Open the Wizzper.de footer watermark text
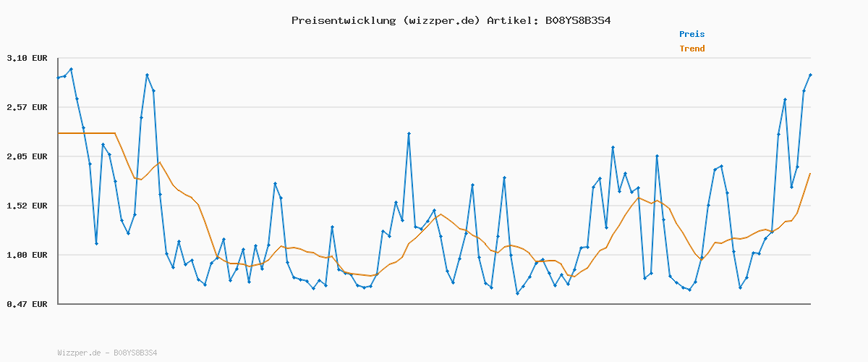The height and width of the screenshot is (362, 868). coord(107,353)
